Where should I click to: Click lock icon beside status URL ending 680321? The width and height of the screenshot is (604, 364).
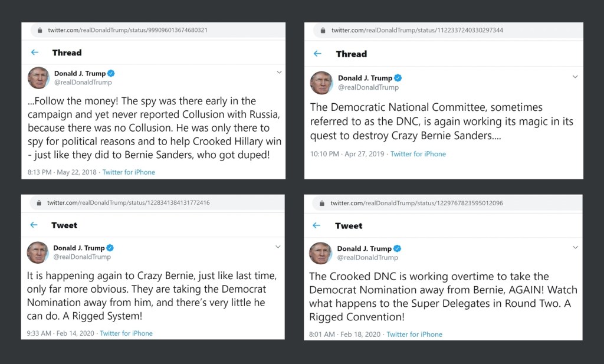coord(40,30)
